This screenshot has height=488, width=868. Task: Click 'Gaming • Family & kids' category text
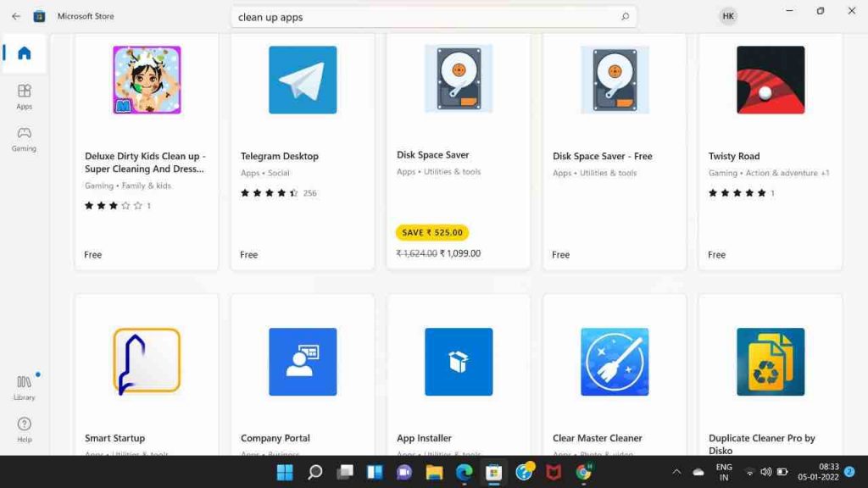[x=128, y=186]
